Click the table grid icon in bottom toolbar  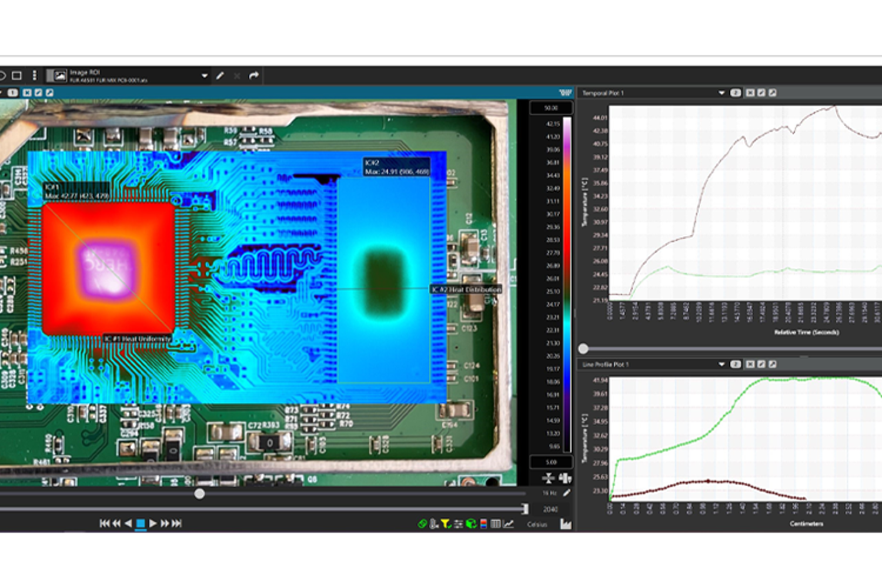496,523
